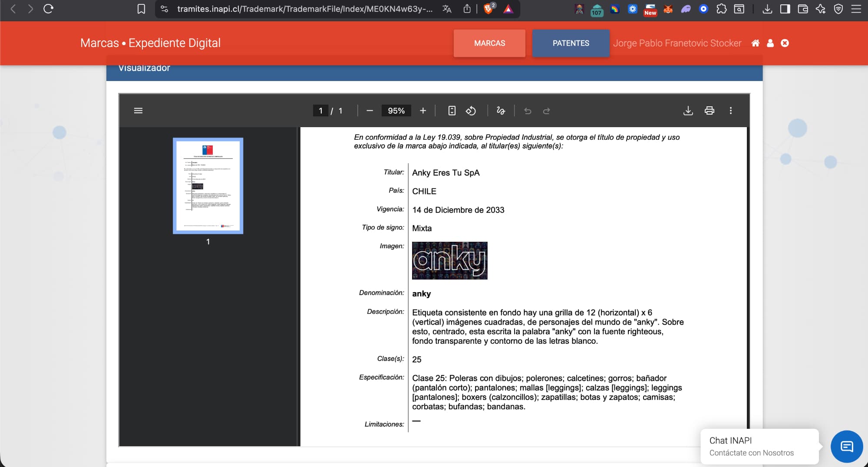Image resolution: width=868 pixels, height=467 pixels.
Task: Select the PDF draw annotation tool
Action: (x=501, y=111)
